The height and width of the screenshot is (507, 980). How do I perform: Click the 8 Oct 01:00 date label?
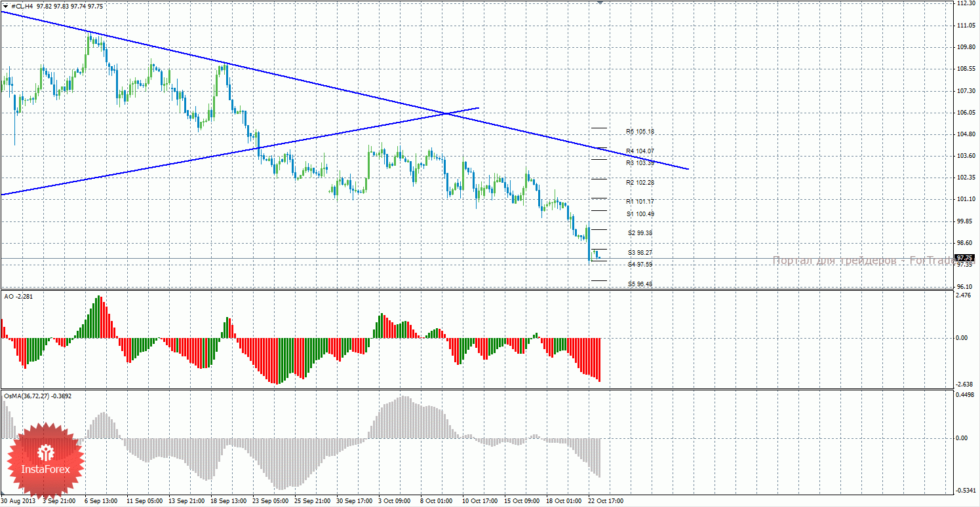coord(438,501)
